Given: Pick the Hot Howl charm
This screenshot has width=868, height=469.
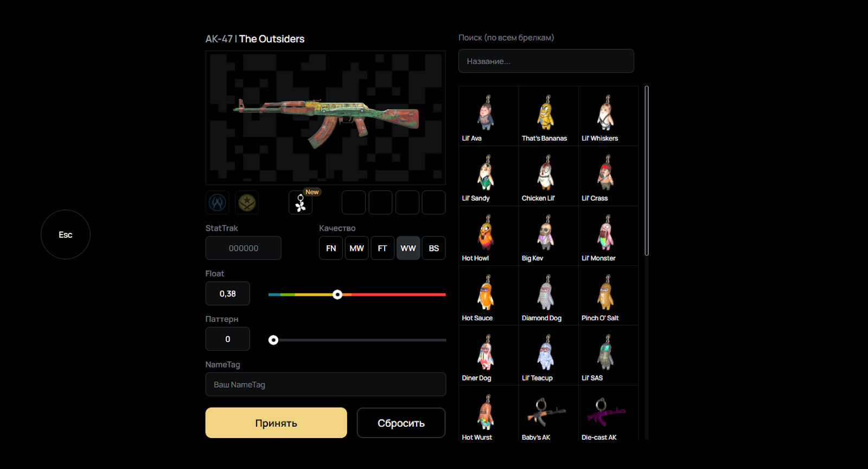Looking at the screenshot, I should [x=488, y=236].
